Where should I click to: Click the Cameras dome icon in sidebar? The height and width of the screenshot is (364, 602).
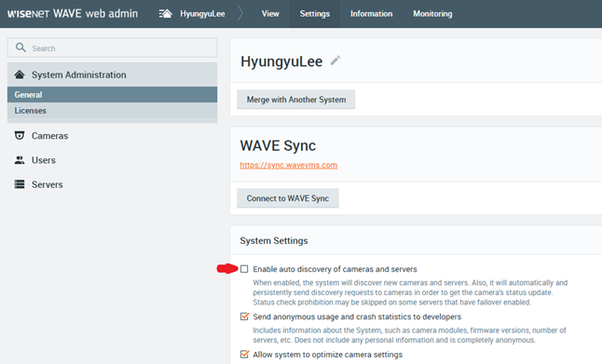20,135
